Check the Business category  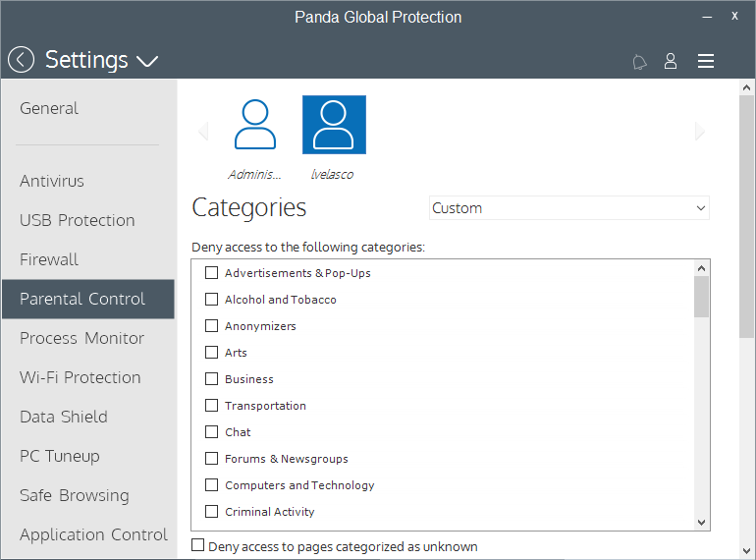(x=211, y=379)
